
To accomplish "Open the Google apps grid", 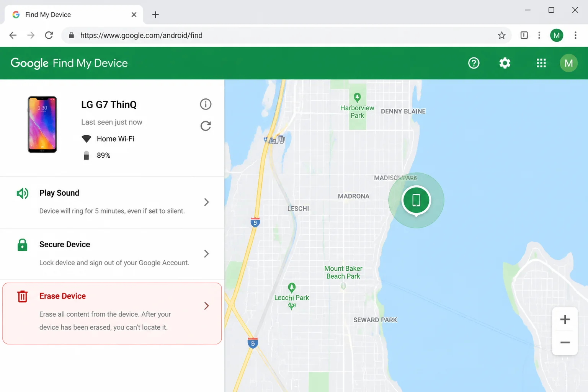I will (x=541, y=63).
